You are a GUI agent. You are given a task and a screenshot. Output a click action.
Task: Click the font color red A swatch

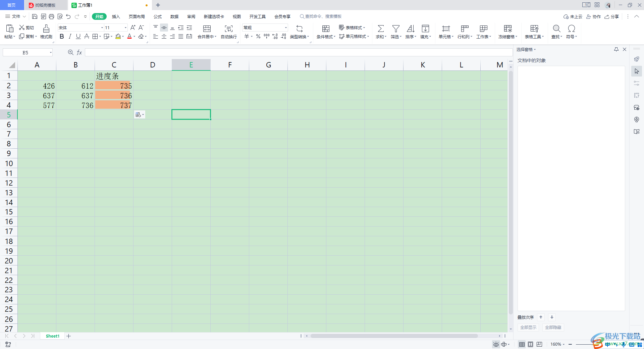tap(129, 36)
